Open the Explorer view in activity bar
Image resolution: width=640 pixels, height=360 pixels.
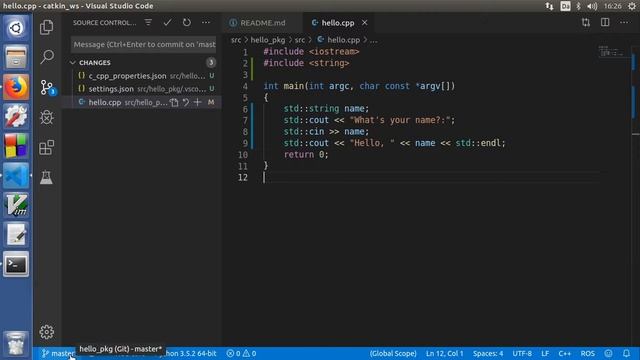[x=47, y=27]
